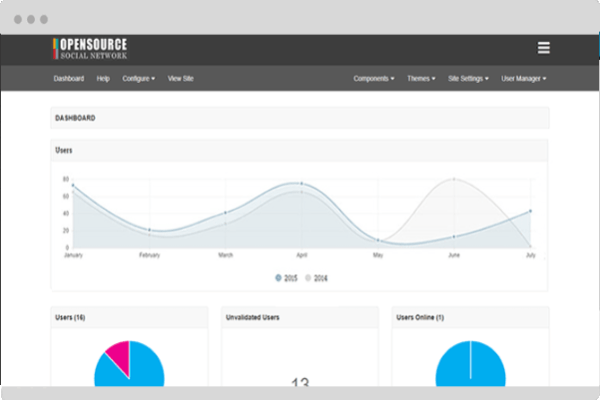Go to Dashboard in navigation bar
Image resolution: width=600 pixels, height=400 pixels.
point(69,78)
